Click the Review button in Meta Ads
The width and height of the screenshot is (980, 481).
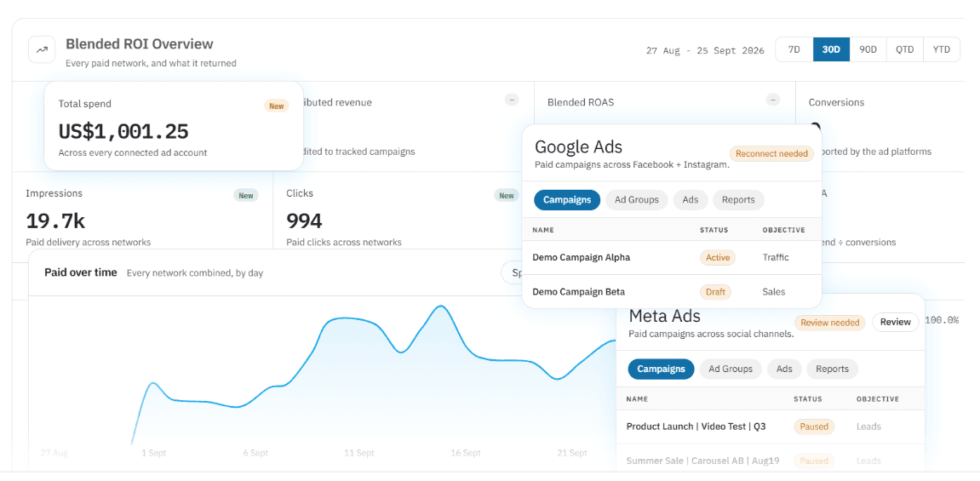click(x=896, y=323)
